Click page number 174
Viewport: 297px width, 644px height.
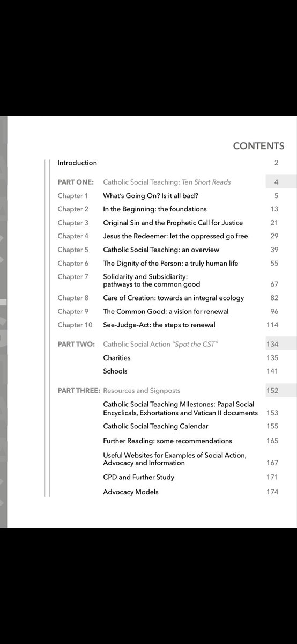pyautogui.click(x=272, y=492)
